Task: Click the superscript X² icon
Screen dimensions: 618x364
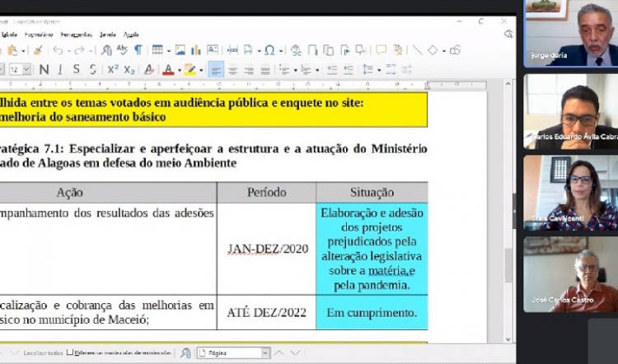Action: pyautogui.click(x=113, y=70)
